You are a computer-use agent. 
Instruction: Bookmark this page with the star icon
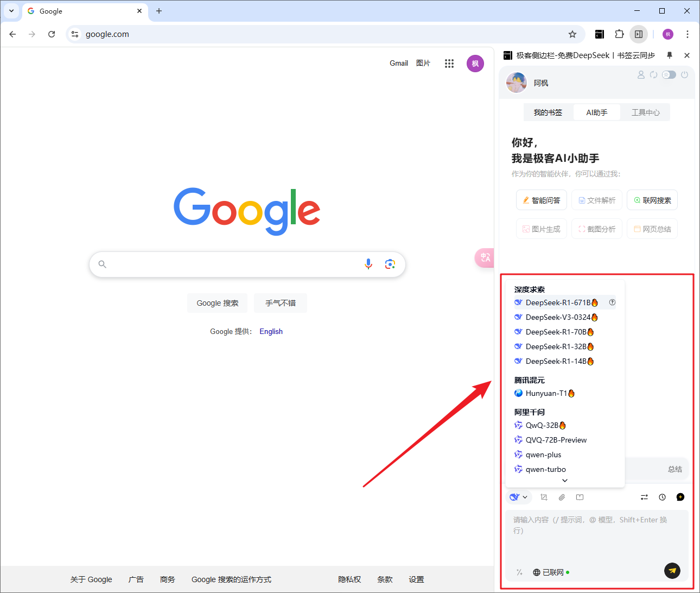572,34
